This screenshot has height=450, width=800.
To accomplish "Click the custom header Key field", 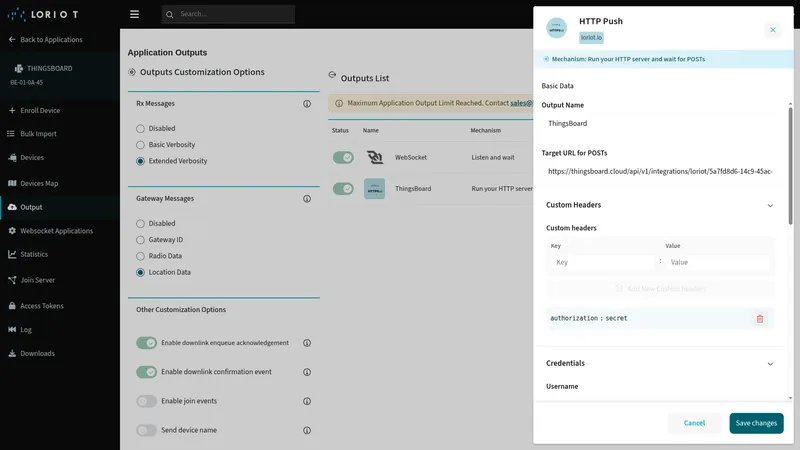I will (603, 262).
